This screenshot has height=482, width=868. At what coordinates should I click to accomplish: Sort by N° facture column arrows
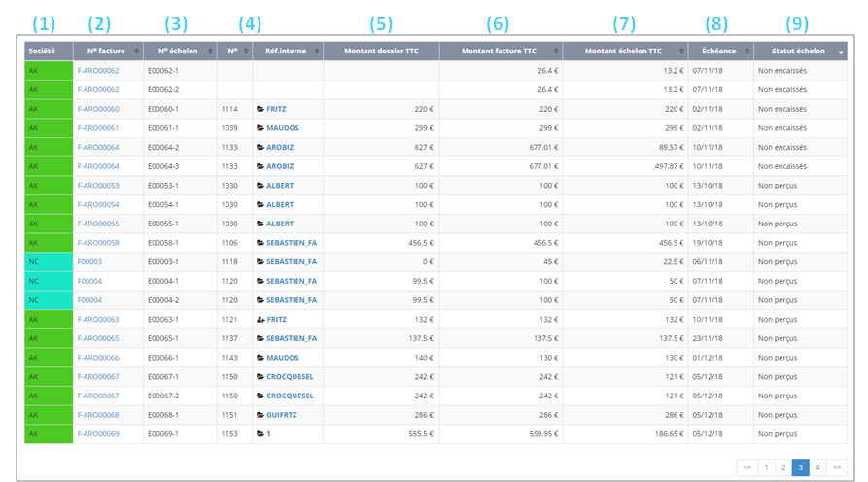click(x=137, y=51)
